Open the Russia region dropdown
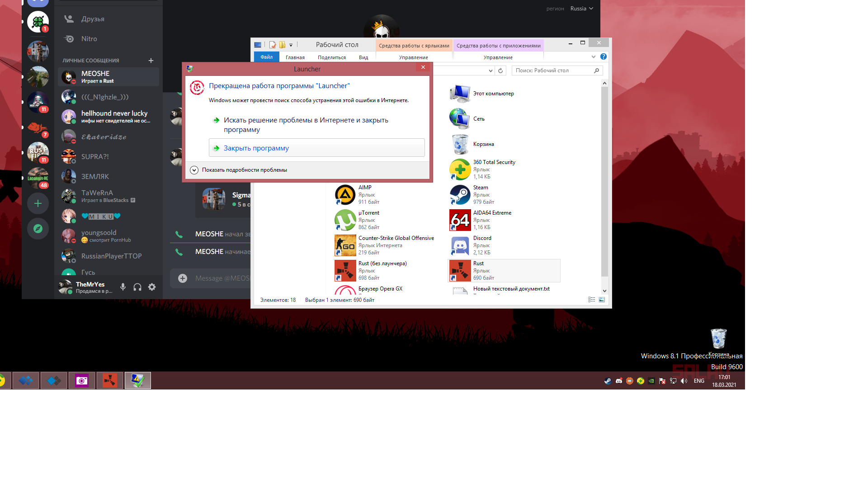 click(581, 9)
